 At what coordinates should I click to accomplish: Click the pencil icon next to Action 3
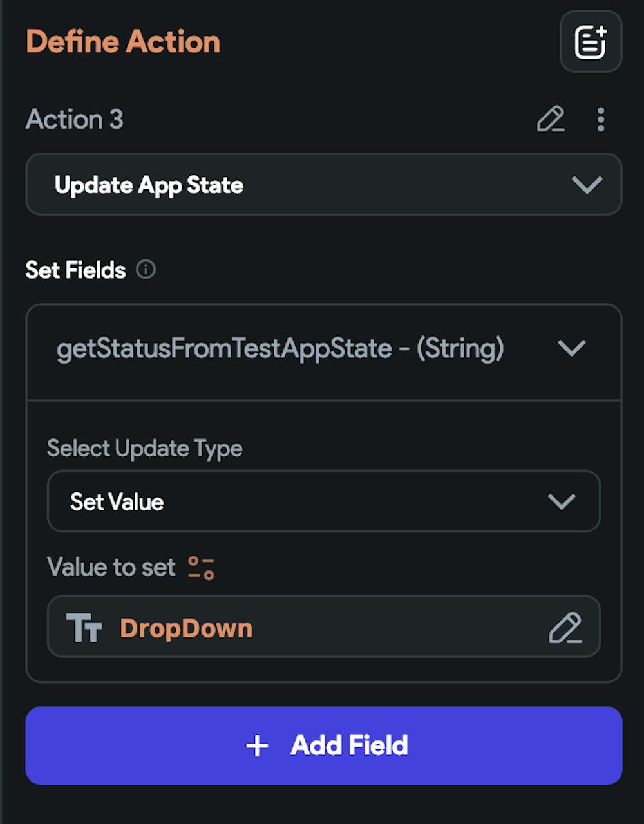point(551,120)
